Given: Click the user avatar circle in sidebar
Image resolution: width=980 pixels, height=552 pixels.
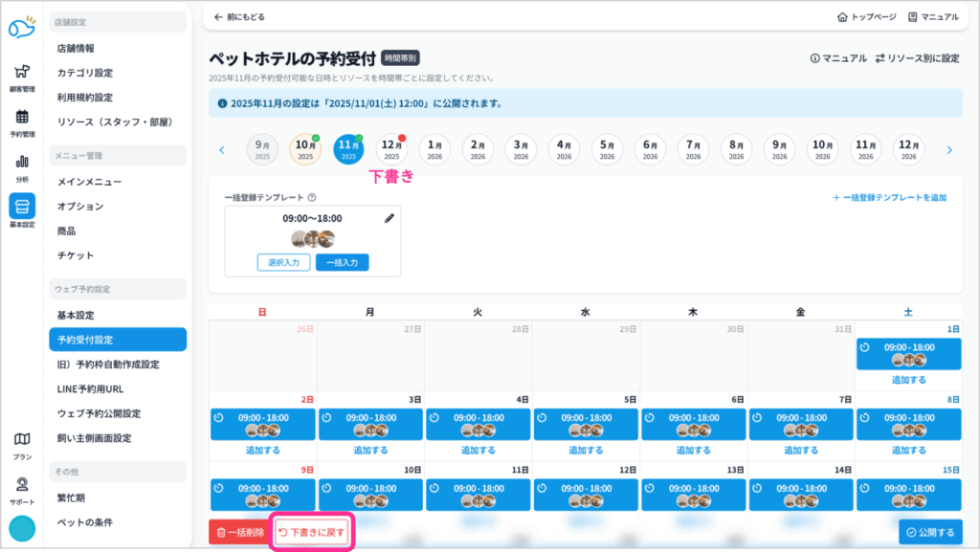Looking at the screenshot, I should (x=22, y=528).
